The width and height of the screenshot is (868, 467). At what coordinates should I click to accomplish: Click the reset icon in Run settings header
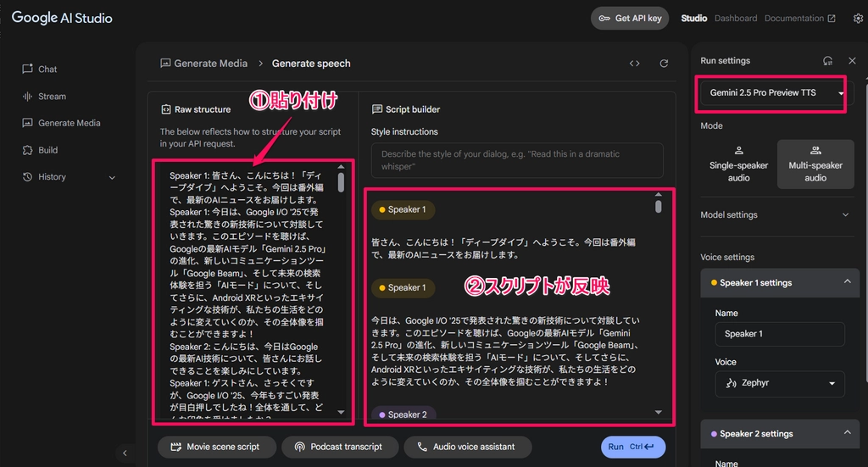click(x=827, y=61)
